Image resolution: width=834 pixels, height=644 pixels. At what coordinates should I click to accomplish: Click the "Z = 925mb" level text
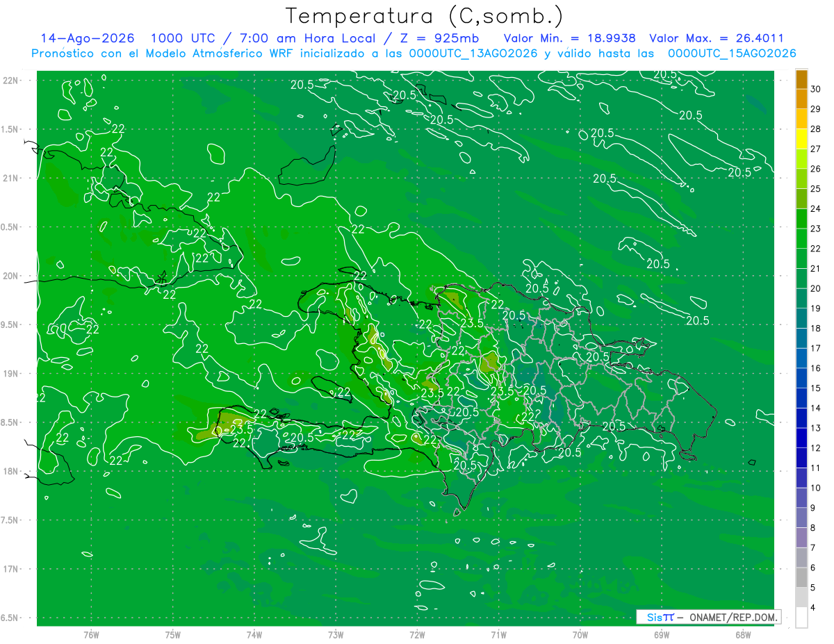click(x=441, y=38)
